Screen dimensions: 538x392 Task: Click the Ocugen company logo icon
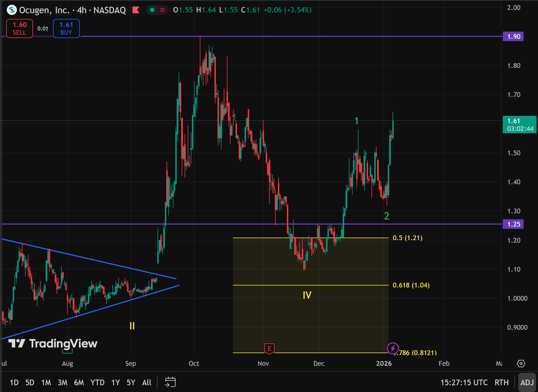coord(12,9)
